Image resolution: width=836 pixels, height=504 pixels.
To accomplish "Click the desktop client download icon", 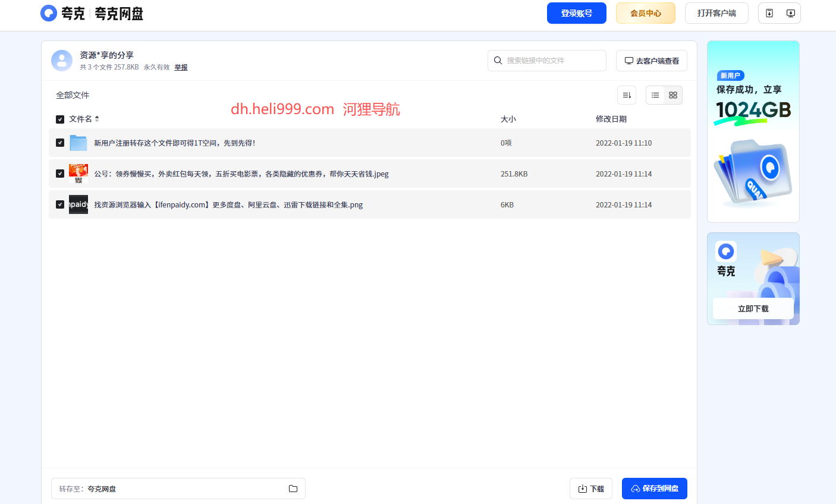I will (x=791, y=12).
